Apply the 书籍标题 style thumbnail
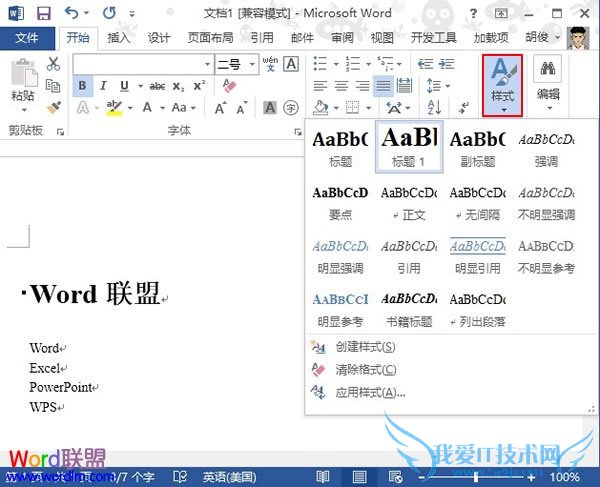 pos(409,309)
